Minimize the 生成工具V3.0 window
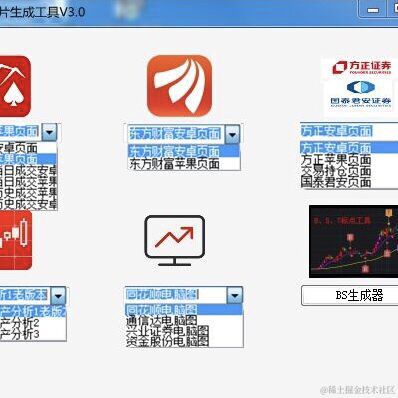Screen dimensions: 398x398 (373, 10)
